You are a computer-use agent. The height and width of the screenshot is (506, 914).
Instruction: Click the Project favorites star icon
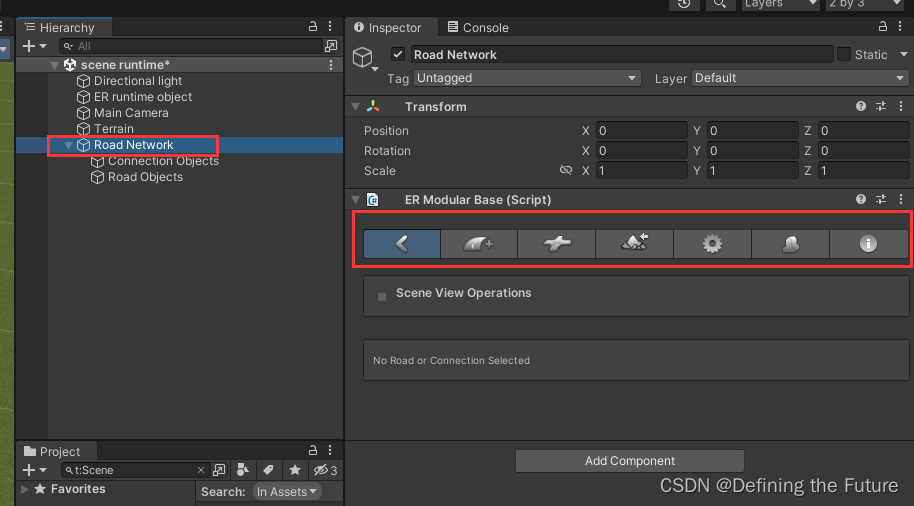(x=295, y=470)
